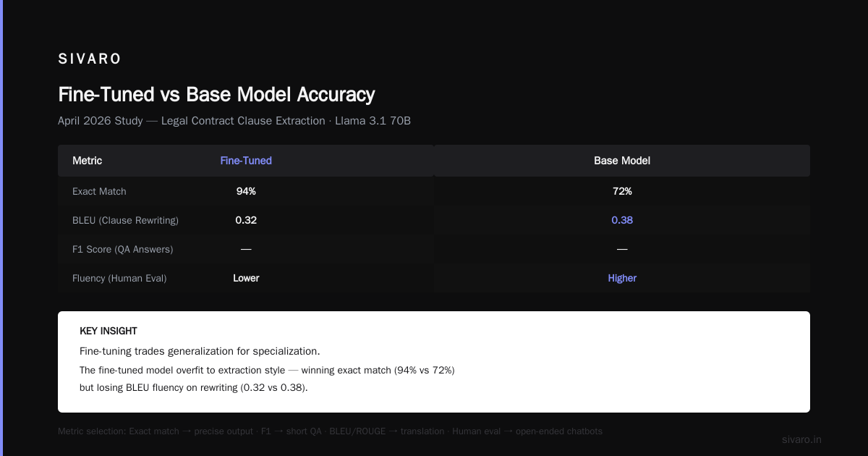Click the Metric column header
Image resolution: width=868 pixels, height=456 pixels.
pos(88,161)
